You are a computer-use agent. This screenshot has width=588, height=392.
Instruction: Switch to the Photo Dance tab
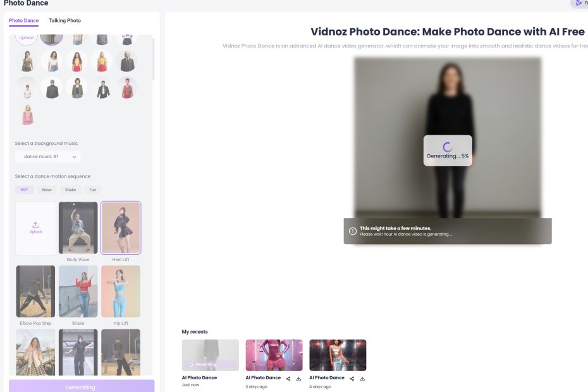tap(23, 21)
